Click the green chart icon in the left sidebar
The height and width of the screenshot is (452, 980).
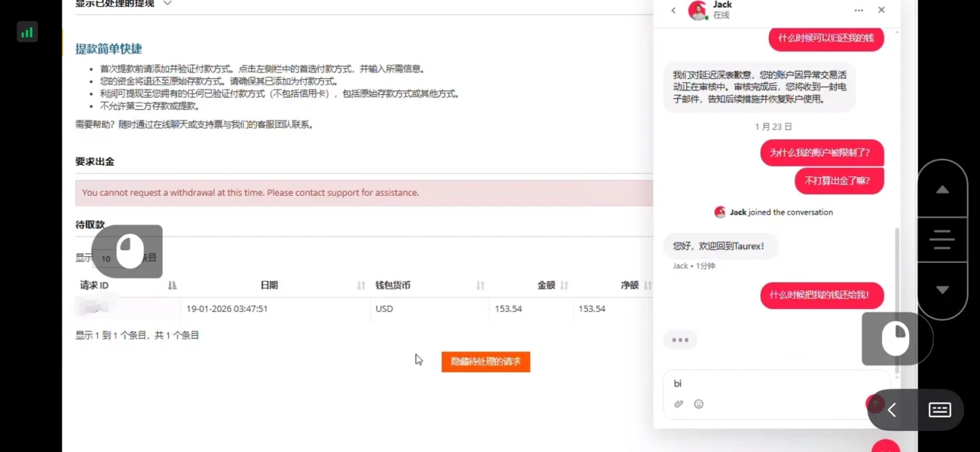(26, 32)
